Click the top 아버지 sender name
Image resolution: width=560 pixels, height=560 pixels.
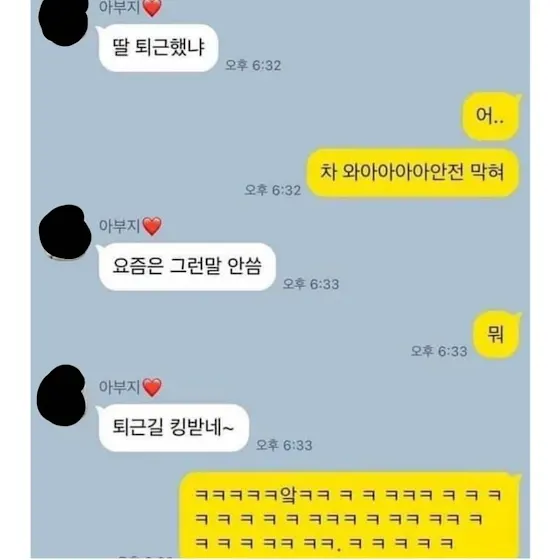coord(119,8)
